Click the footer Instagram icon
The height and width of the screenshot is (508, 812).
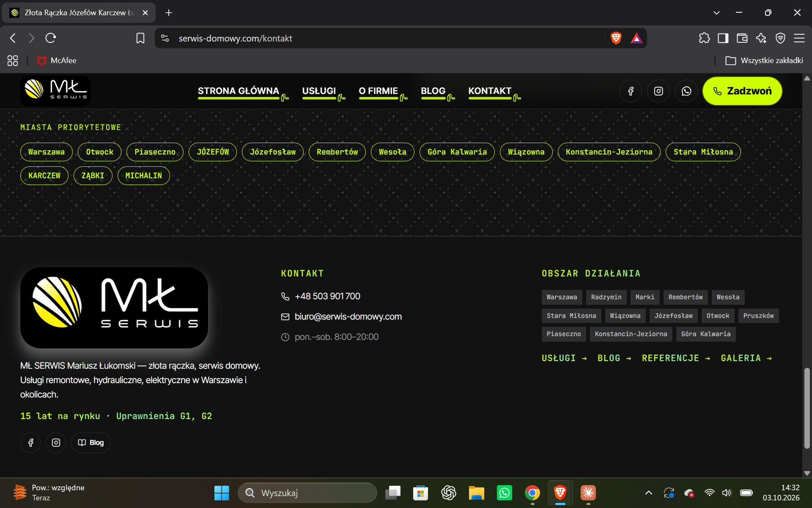click(x=56, y=443)
